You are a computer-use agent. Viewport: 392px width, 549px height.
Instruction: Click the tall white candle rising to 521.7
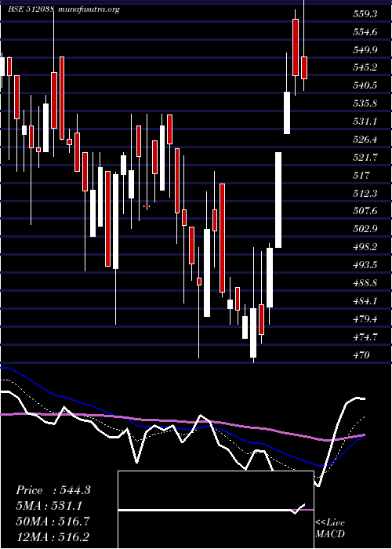coord(278,200)
